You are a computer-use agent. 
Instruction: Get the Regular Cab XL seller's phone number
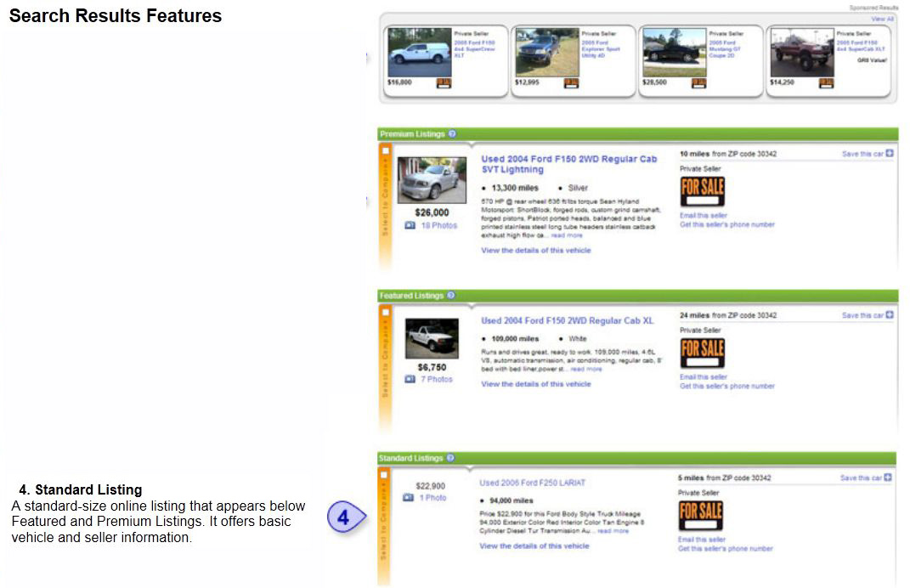[727, 386]
